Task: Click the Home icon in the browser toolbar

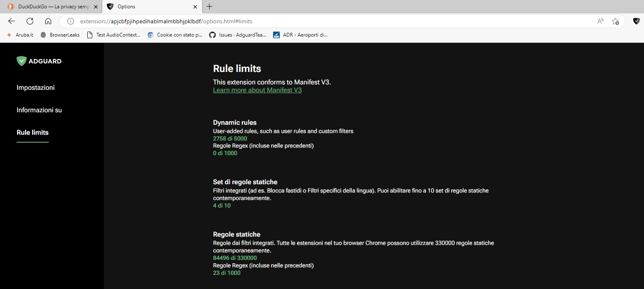Action: pyautogui.click(x=48, y=21)
